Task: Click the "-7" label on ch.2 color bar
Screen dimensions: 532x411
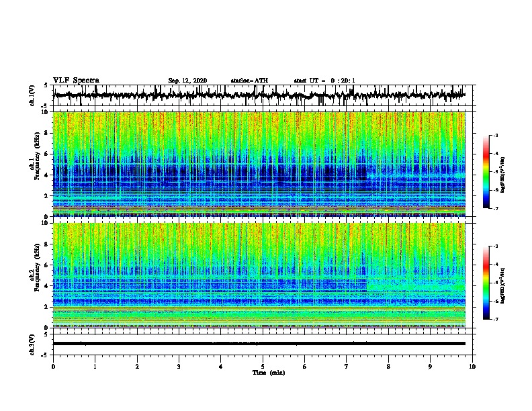Action: click(496, 319)
